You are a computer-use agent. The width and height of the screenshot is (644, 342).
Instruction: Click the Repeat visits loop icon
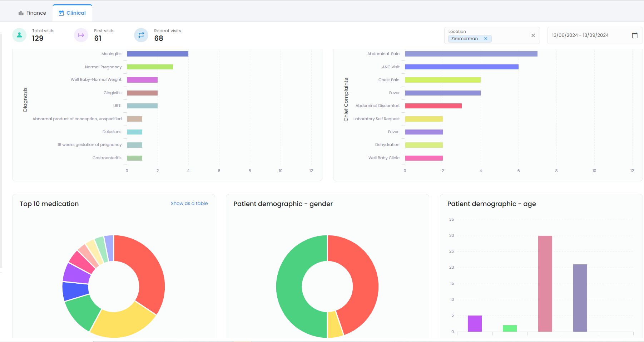click(x=141, y=35)
